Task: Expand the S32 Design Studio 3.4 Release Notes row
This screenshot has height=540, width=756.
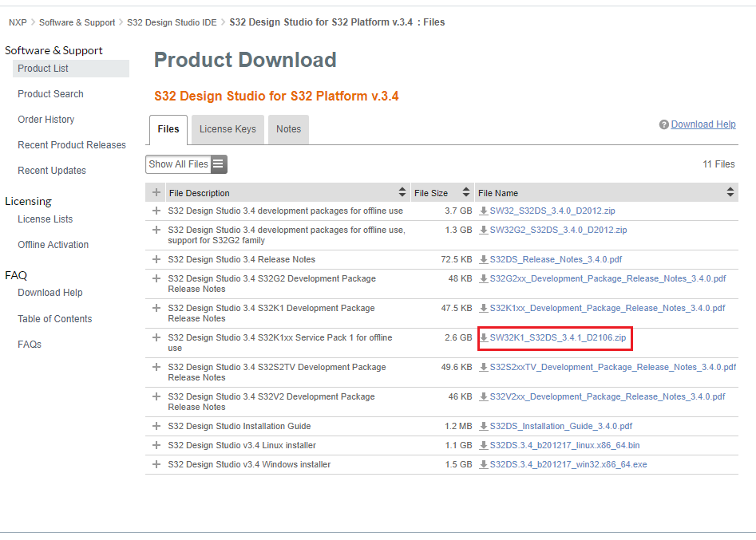Action: (156, 260)
